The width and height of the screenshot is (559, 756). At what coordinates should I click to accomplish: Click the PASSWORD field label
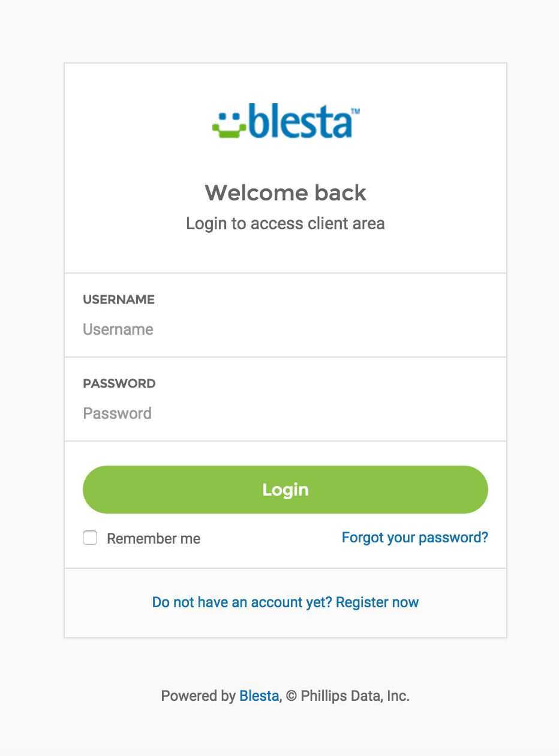pyautogui.click(x=119, y=383)
